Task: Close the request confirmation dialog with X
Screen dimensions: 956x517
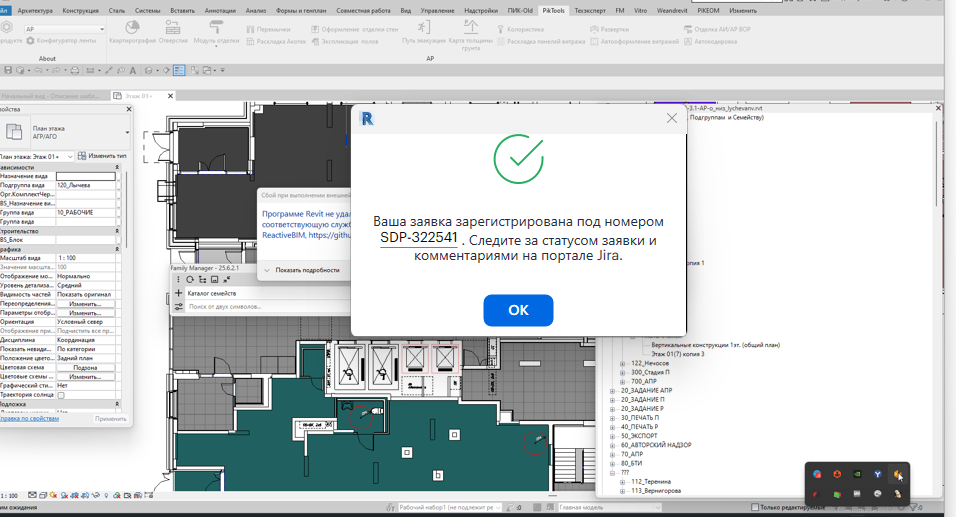Action: pyautogui.click(x=672, y=118)
